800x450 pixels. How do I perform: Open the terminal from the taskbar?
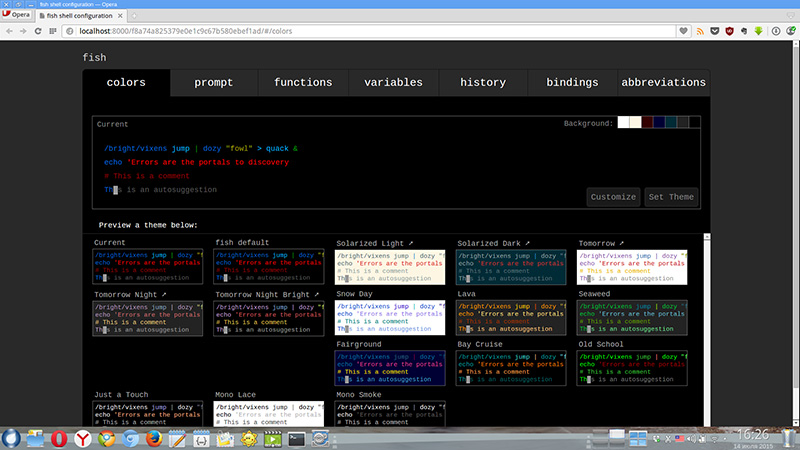(296, 439)
